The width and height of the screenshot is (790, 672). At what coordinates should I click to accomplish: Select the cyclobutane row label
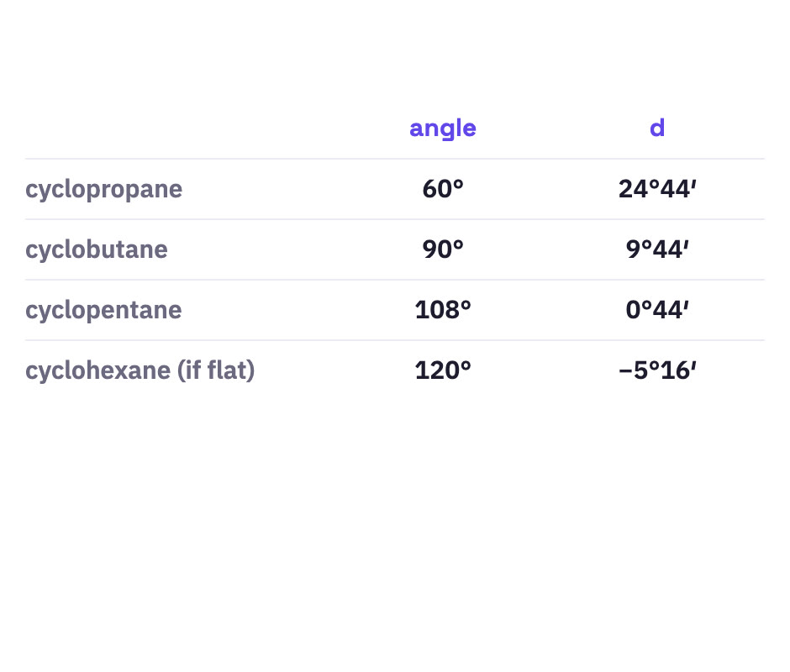point(97,249)
